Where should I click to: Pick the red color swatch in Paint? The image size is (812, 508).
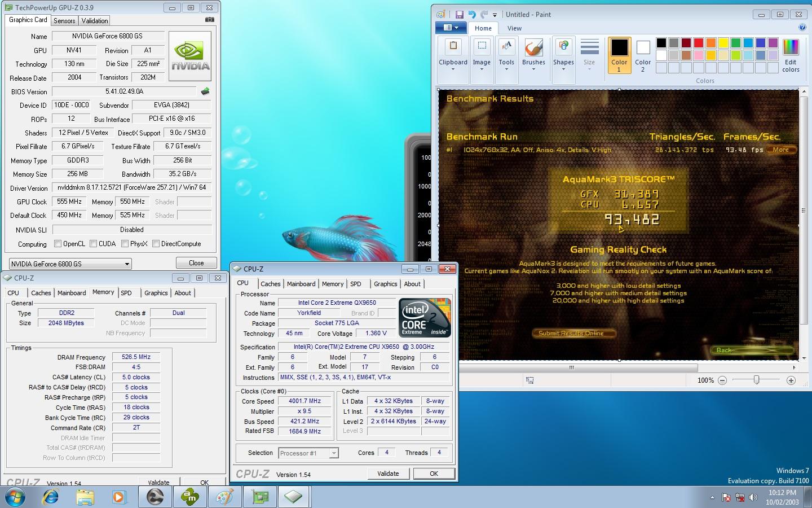[x=698, y=43]
